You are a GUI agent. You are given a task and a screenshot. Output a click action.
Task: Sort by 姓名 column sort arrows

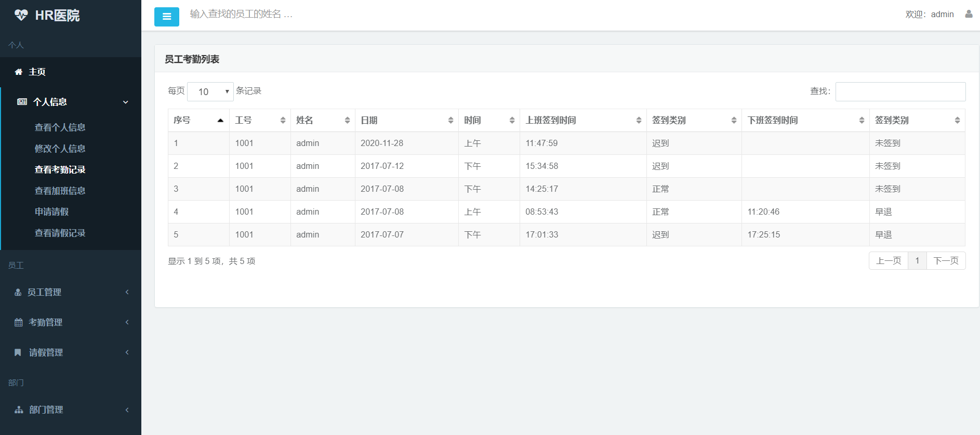coord(347,120)
